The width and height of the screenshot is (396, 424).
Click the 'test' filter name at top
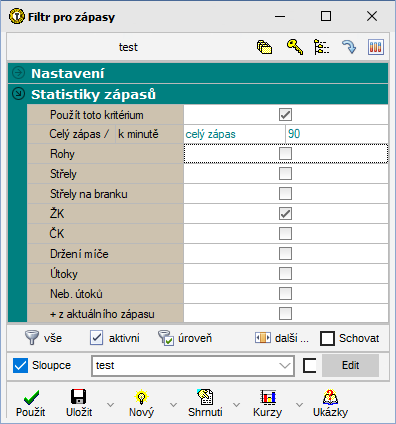[x=128, y=47]
